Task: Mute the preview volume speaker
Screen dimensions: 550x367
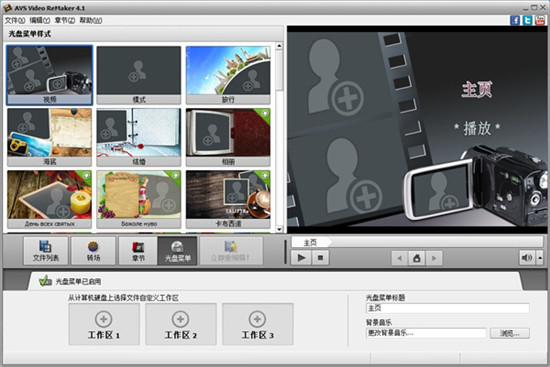Action: (527, 258)
